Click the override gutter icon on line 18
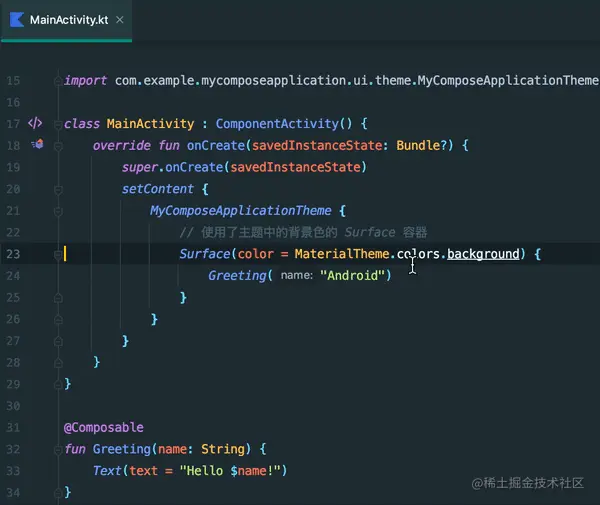This screenshot has width=600, height=505. point(37,144)
